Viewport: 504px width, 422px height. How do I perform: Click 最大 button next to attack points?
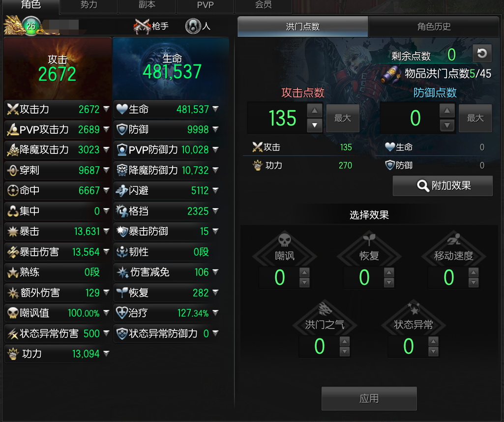pyautogui.click(x=343, y=118)
